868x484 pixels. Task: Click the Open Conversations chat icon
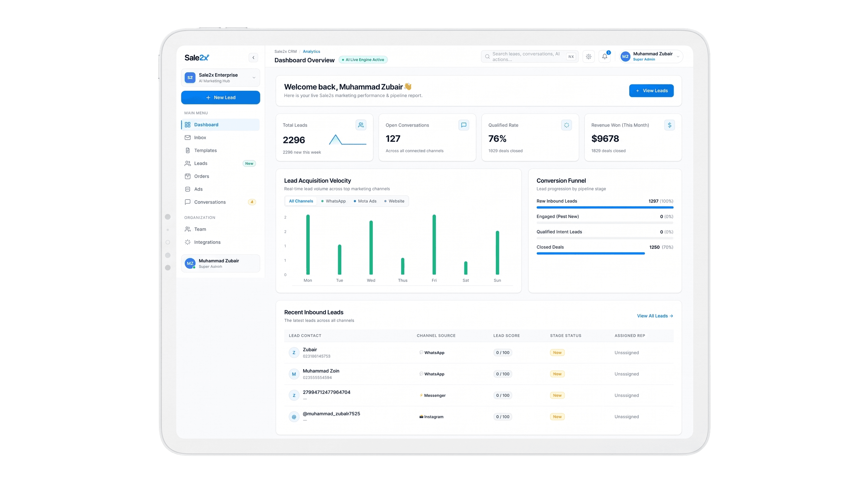(464, 125)
